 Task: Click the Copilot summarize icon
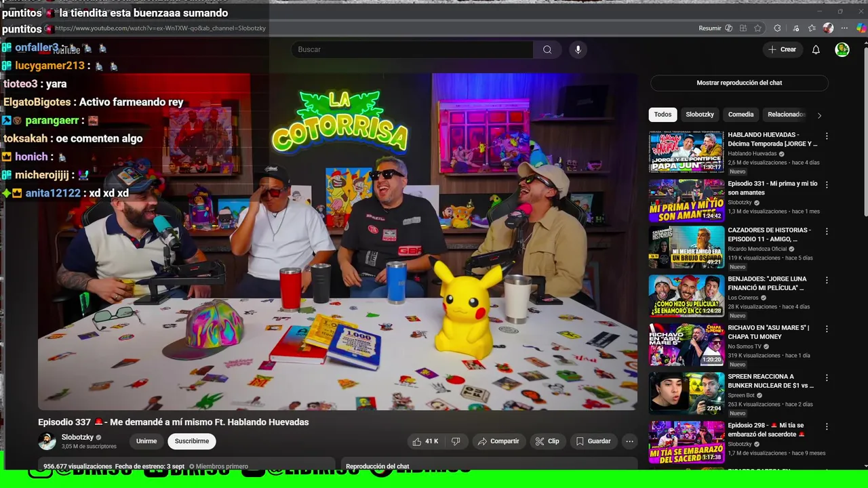click(x=729, y=28)
